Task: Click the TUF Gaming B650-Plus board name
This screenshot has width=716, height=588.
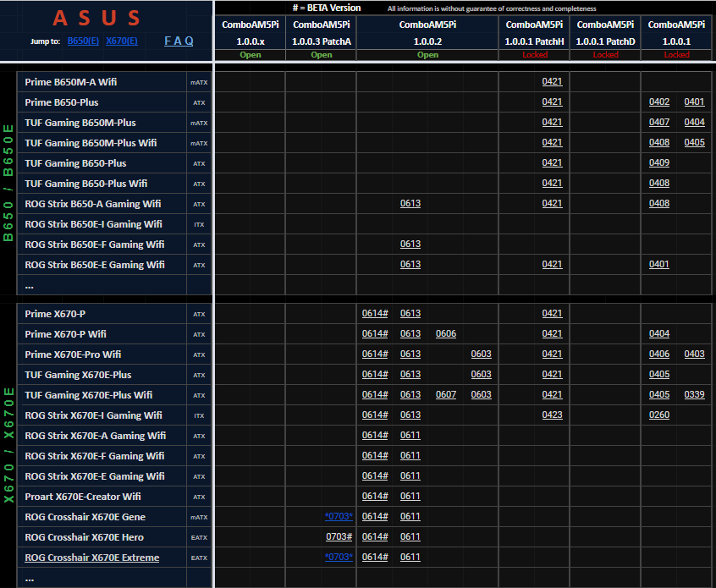Action: coord(75,163)
